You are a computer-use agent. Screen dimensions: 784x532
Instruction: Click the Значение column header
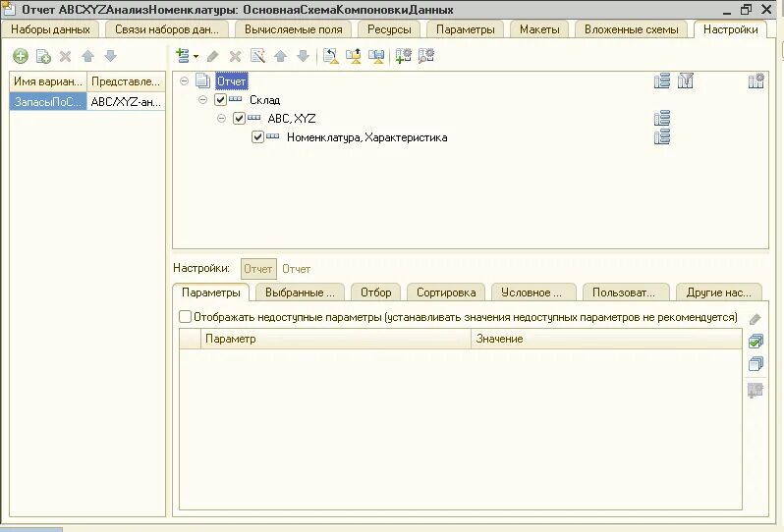[x=606, y=339]
